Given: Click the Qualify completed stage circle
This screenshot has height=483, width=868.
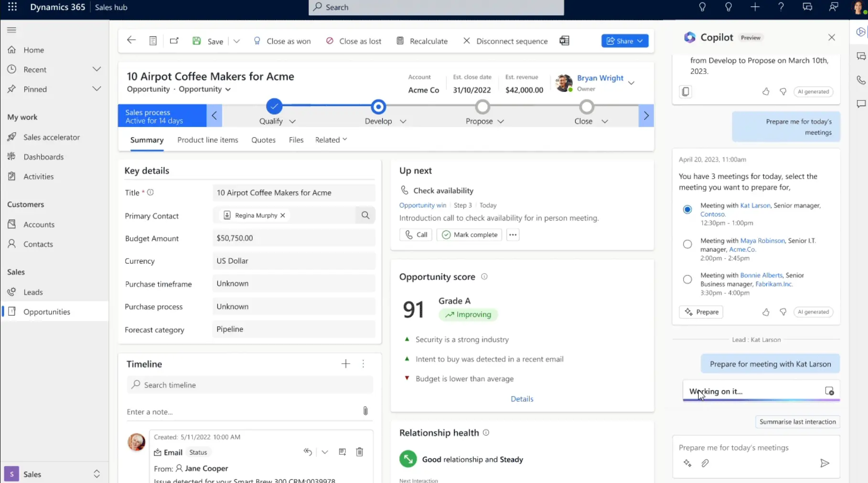Looking at the screenshot, I should 274,106.
